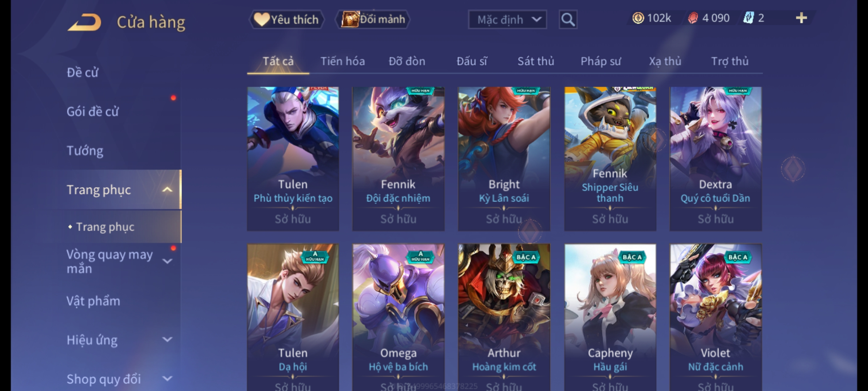Switch to the Pháp sư tab
Image resolution: width=868 pixels, height=391 pixels.
point(600,61)
